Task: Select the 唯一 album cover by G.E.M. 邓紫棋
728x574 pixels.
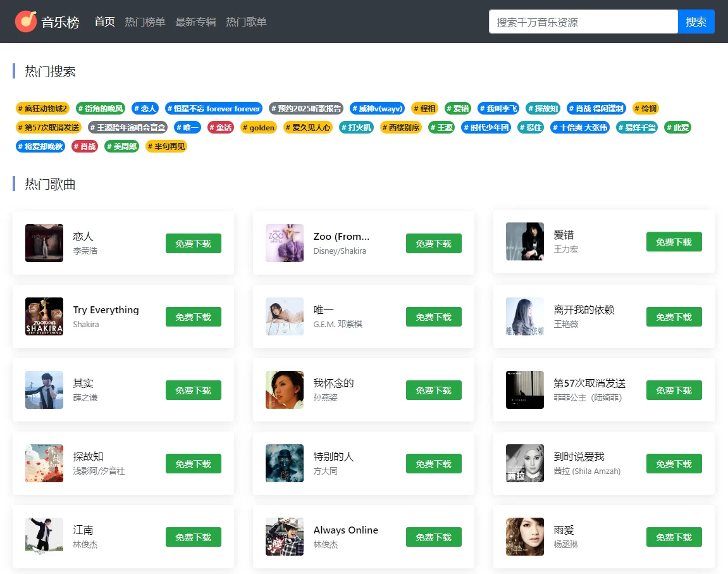Action: [x=285, y=316]
